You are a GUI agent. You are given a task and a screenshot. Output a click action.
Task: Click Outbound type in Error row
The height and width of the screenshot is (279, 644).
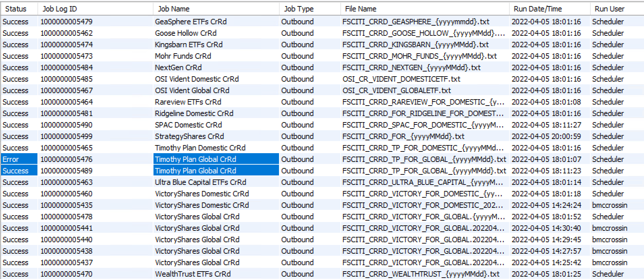tap(298, 159)
